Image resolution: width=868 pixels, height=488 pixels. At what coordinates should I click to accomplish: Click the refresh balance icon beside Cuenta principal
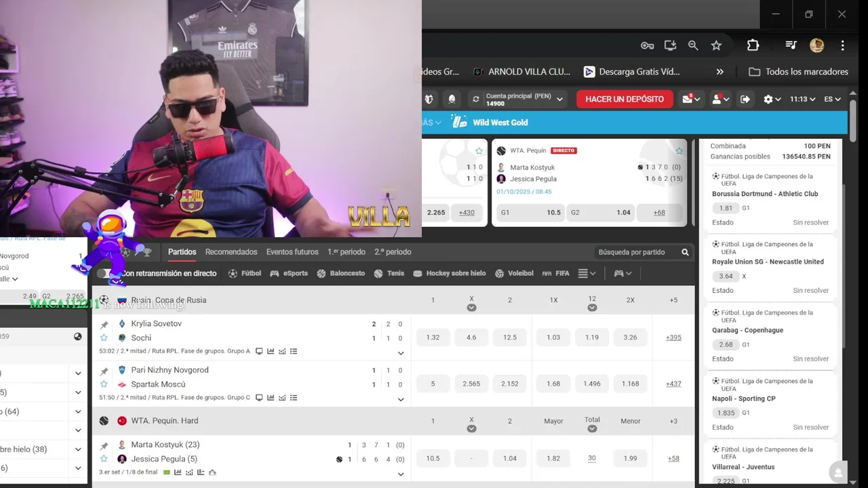coord(476,99)
